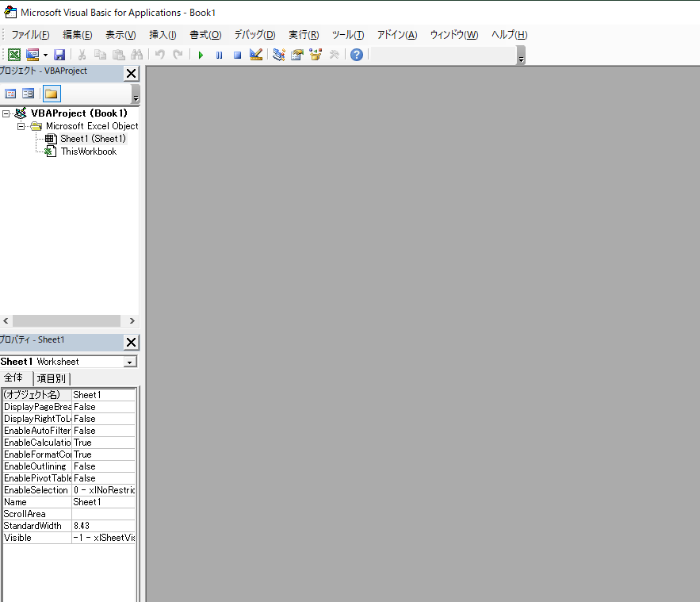Select ThisWorkbook in project tree

click(x=89, y=151)
